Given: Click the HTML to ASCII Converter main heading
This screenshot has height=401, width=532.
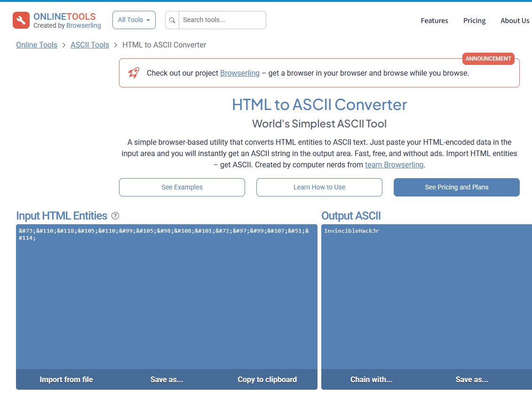Looking at the screenshot, I should [319, 105].
